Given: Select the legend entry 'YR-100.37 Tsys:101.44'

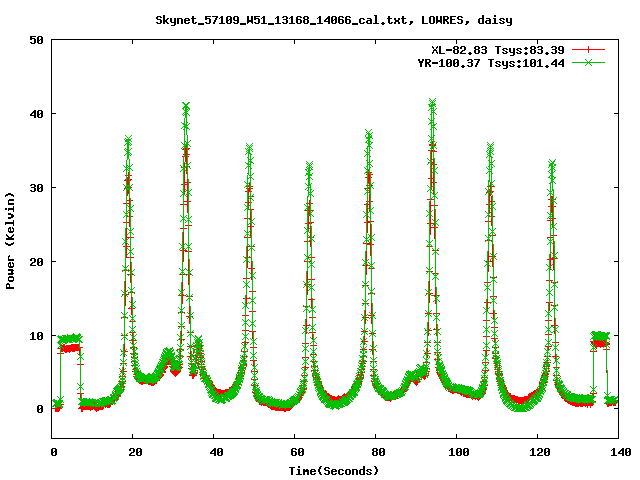Looking at the screenshot, I should tap(491, 63).
